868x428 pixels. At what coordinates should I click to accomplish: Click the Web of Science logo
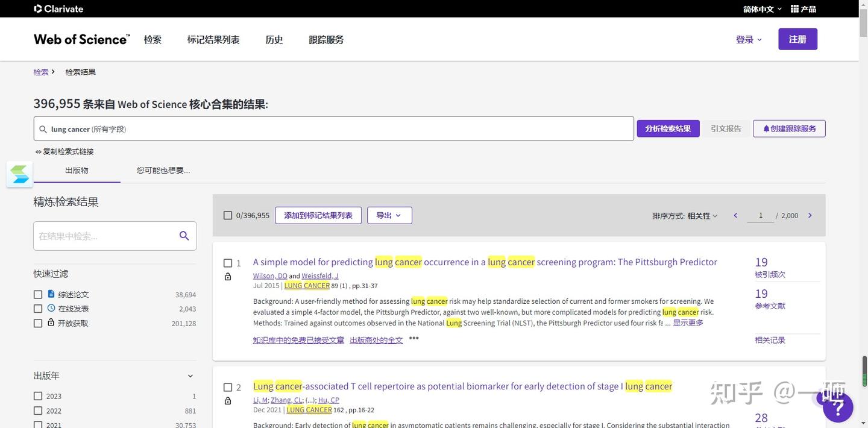(81, 39)
